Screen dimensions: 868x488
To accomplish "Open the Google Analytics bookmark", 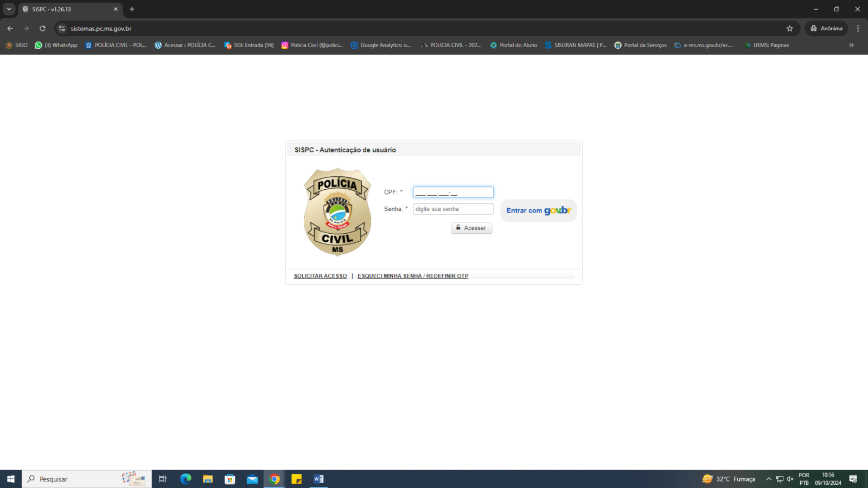I will tap(381, 45).
